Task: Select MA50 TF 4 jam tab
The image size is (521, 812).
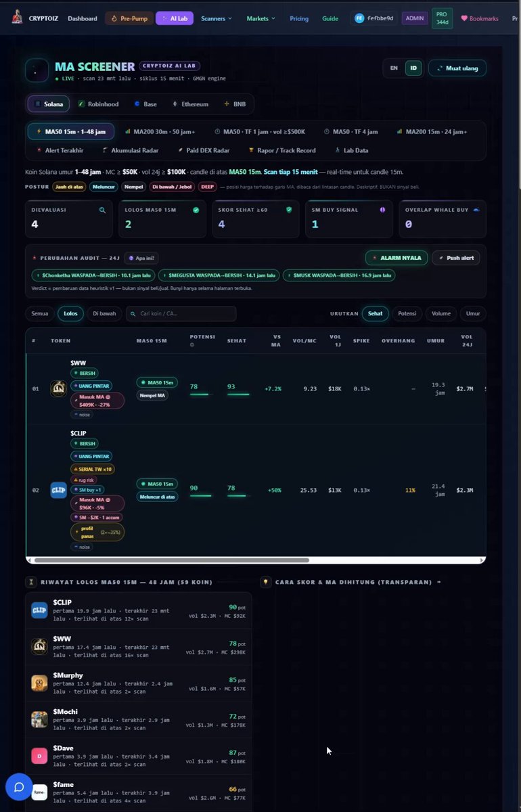Action: [x=351, y=131]
